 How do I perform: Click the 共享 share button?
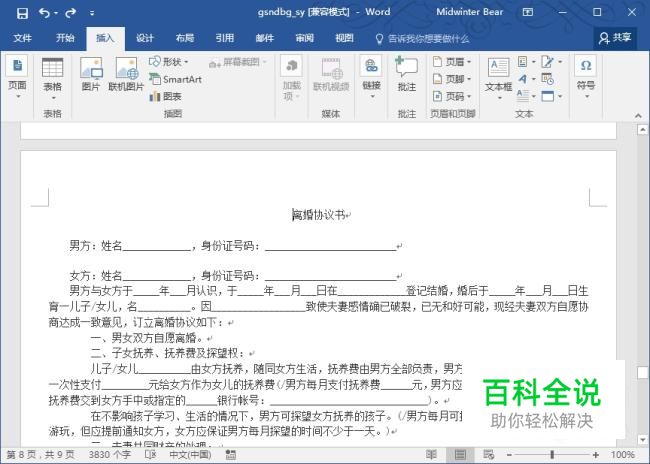pyautogui.click(x=615, y=38)
